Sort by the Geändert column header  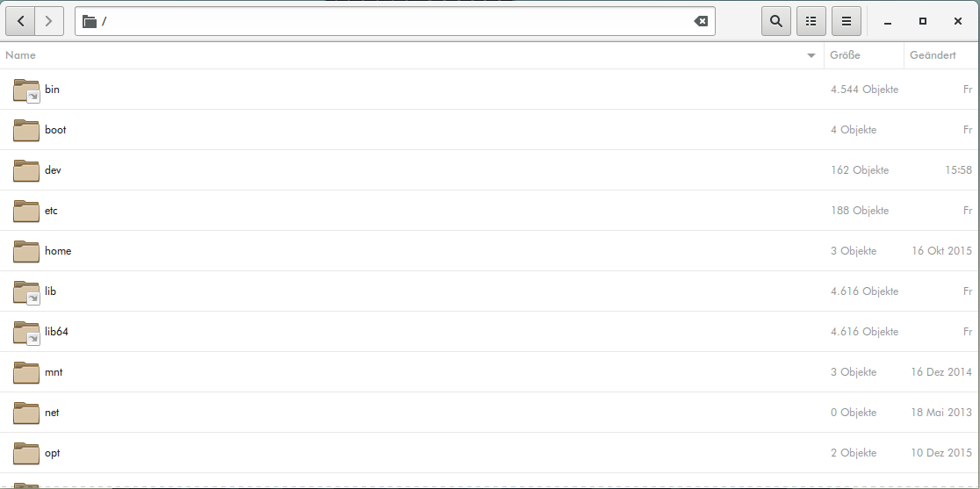click(x=933, y=55)
